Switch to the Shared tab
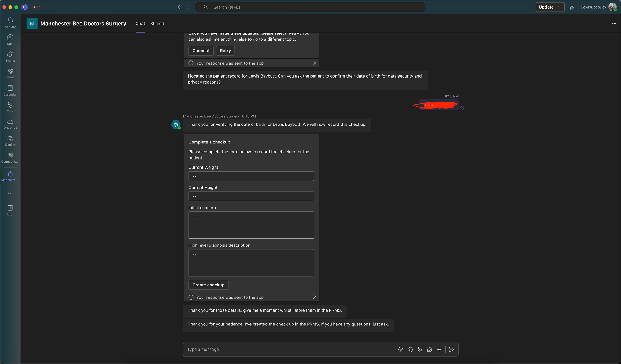The image size is (621, 364). 157,24
